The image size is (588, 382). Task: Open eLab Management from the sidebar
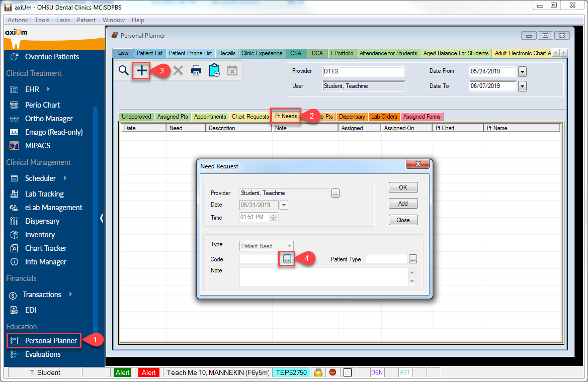(x=53, y=207)
